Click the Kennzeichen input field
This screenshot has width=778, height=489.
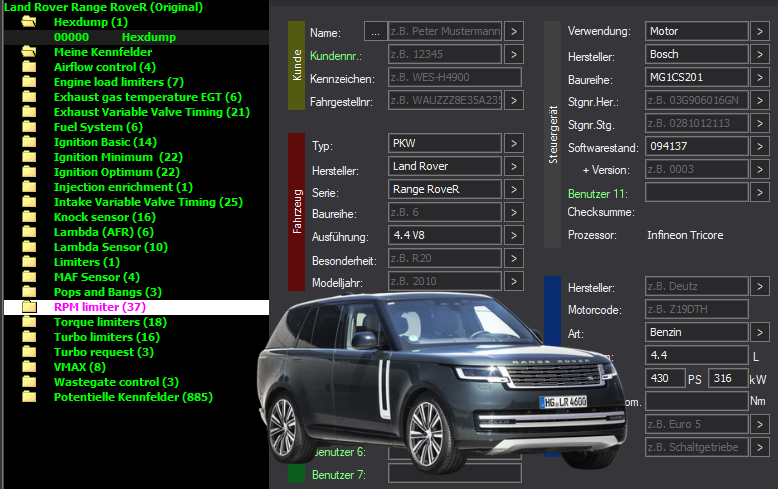coord(455,77)
